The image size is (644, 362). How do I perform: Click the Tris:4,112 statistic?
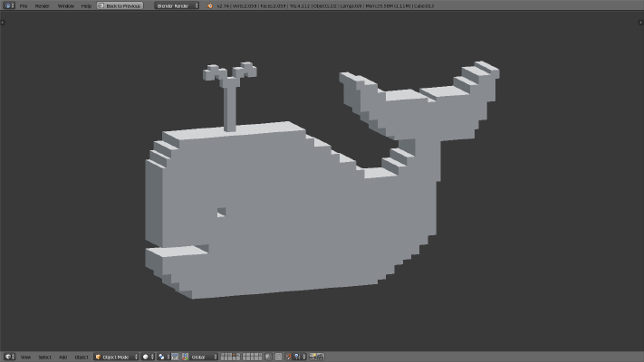pos(299,6)
